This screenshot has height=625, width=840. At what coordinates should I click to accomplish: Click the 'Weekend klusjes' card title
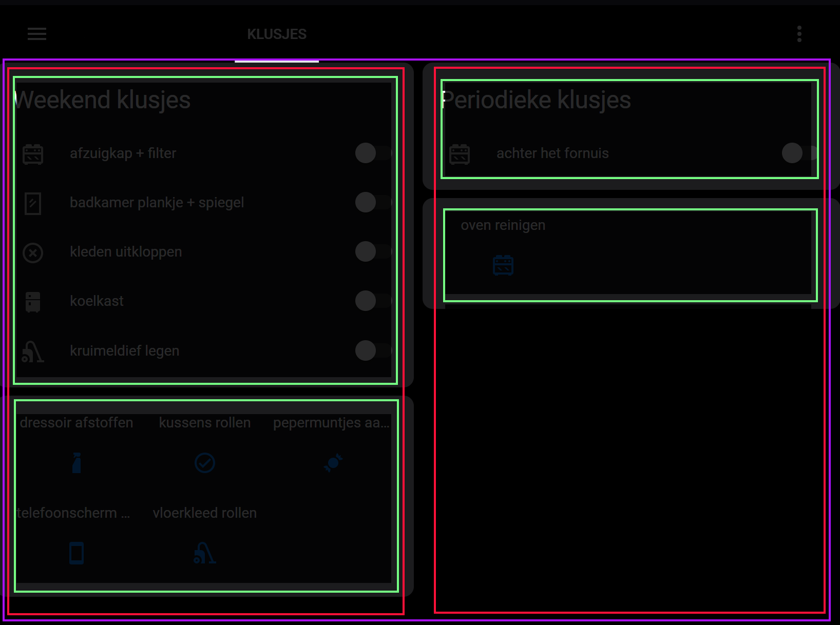pos(102,100)
